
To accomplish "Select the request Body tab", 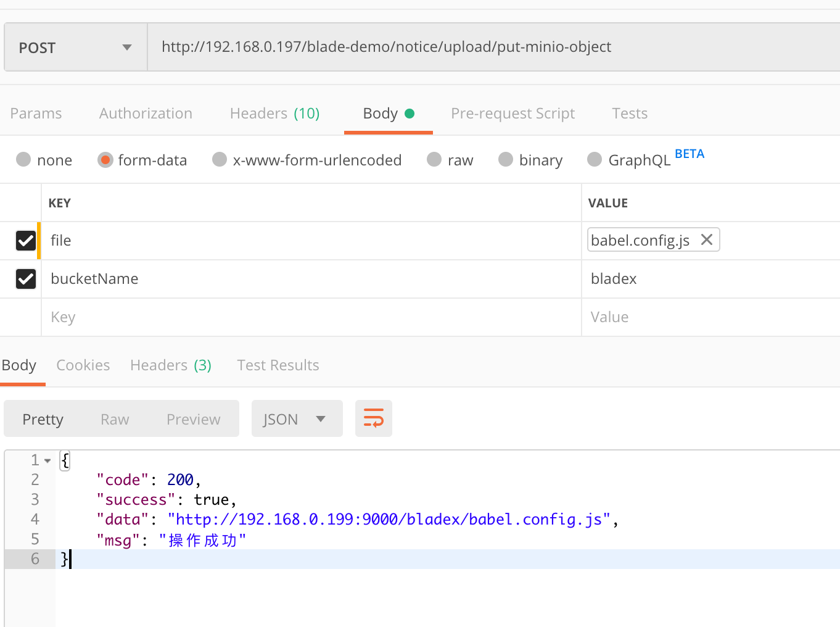I will 388,114.
